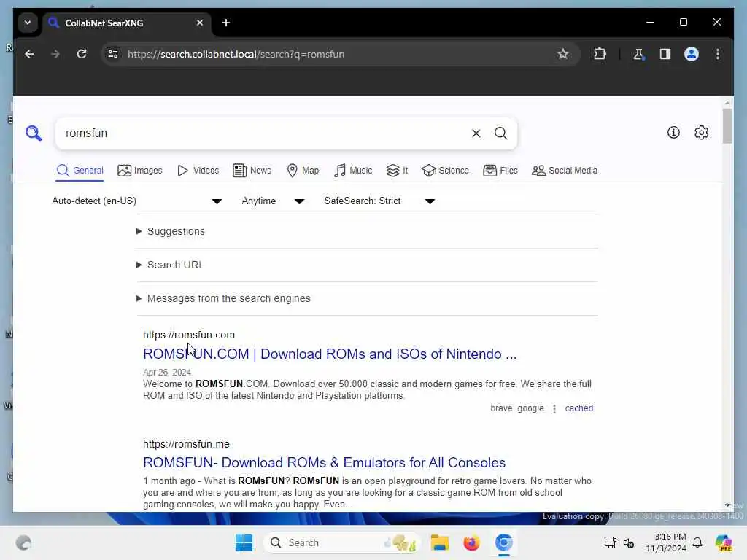This screenshot has width=747, height=560.
Task: Open the https://romsfun.me URL link
Action: pyautogui.click(x=186, y=444)
